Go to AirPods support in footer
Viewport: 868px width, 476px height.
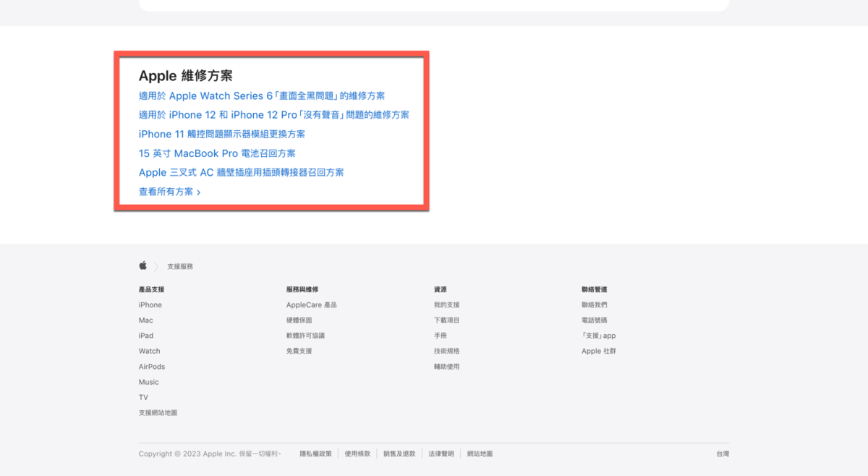pos(152,367)
